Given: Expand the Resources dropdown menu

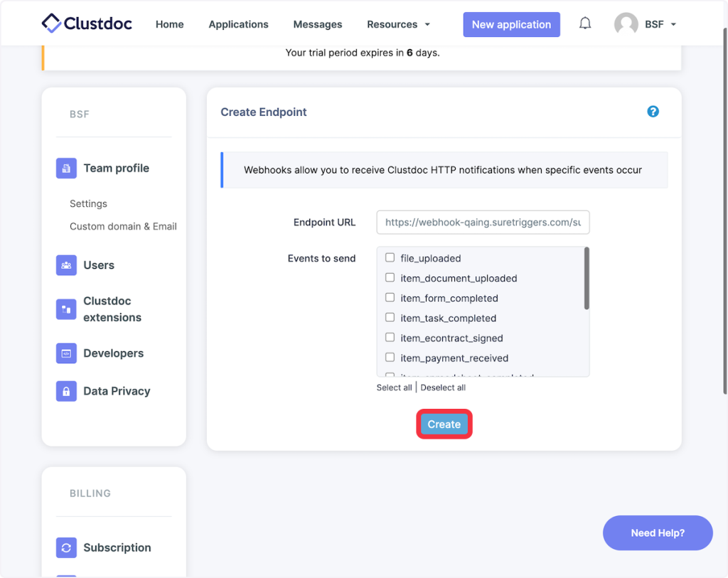Looking at the screenshot, I should coord(398,24).
